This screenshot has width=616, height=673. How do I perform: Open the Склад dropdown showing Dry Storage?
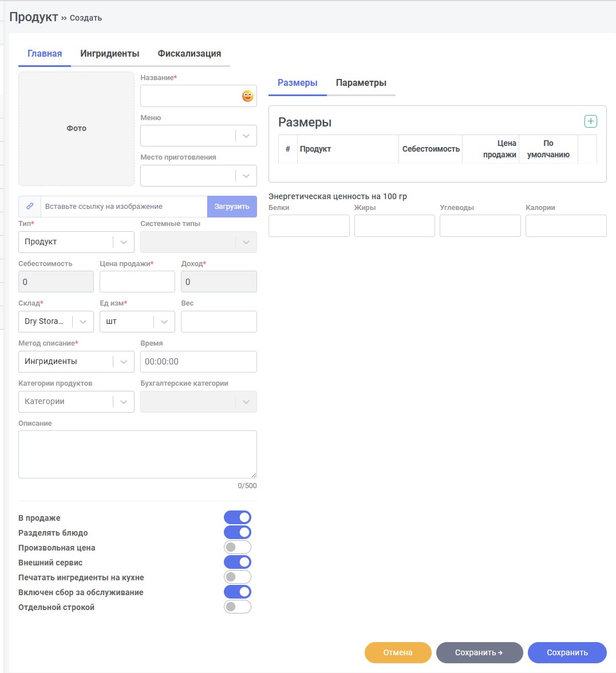coord(56,322)
